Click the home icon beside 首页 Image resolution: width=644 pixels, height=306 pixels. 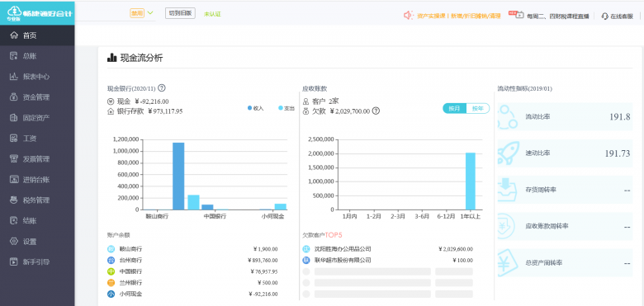point(14,35)
